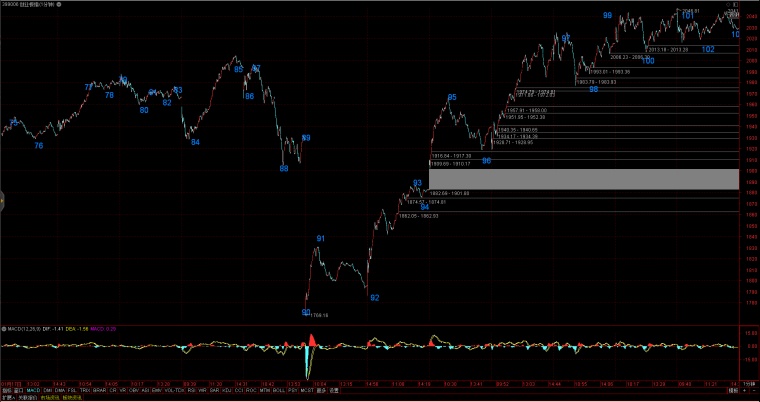760x402 pixels.
Task: Click the square window icon at chart top right
Action: tap(735, 4)
